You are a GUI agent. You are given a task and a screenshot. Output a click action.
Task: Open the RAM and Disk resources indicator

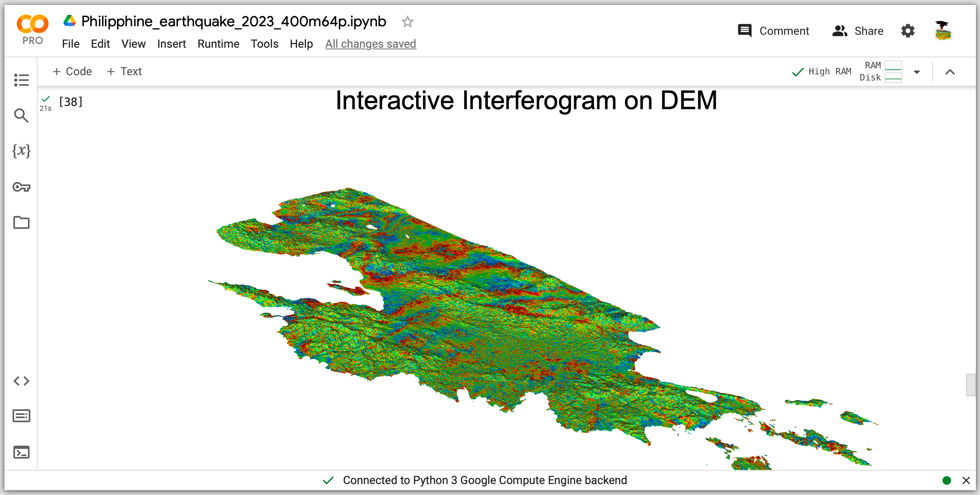(880, 72)
